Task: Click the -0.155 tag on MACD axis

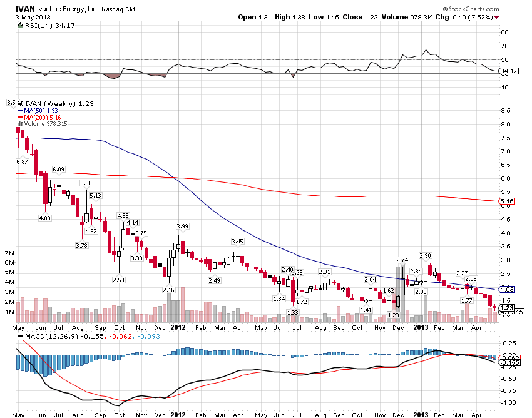Action: tap(509, 363)
